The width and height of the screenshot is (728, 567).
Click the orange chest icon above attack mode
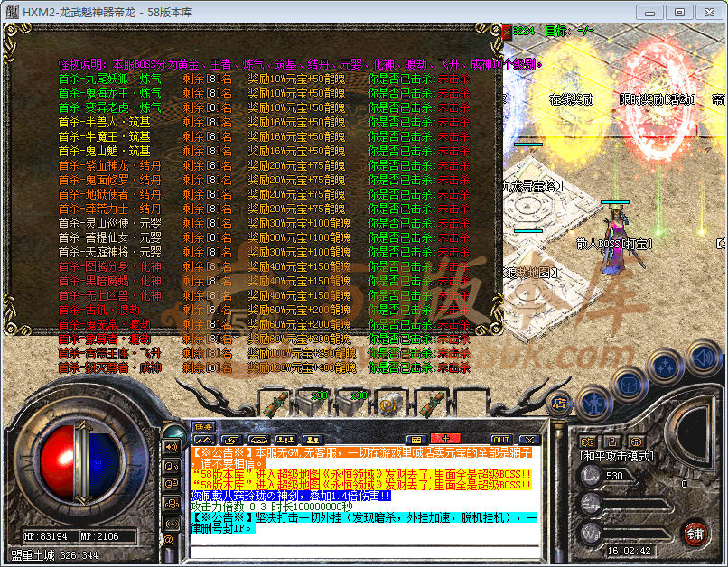635,442
